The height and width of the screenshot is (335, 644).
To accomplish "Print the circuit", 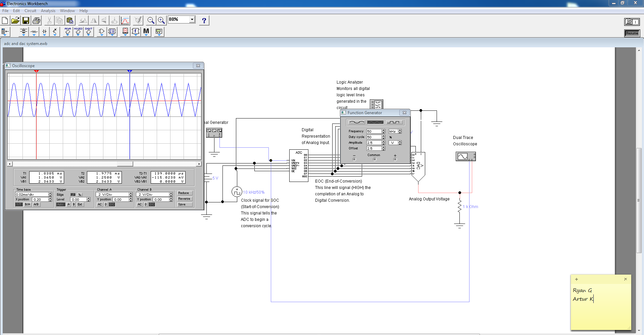I will tap(36, 20).
